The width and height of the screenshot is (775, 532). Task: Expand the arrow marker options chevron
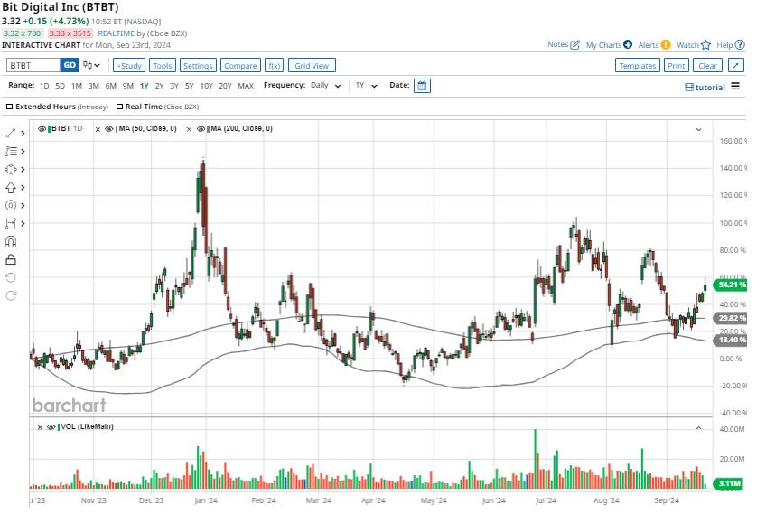pos(23,187)
